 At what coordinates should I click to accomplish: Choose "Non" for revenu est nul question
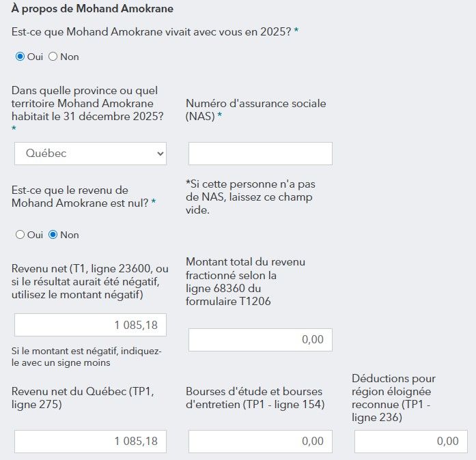(x=53, y=235)
